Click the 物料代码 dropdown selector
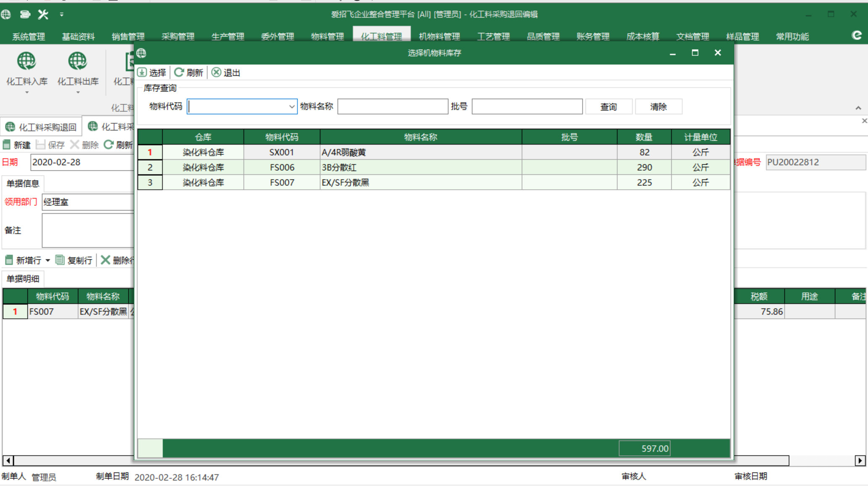Image resolution: width=868 pixels, height=486 pixels. tap(241, 107)
